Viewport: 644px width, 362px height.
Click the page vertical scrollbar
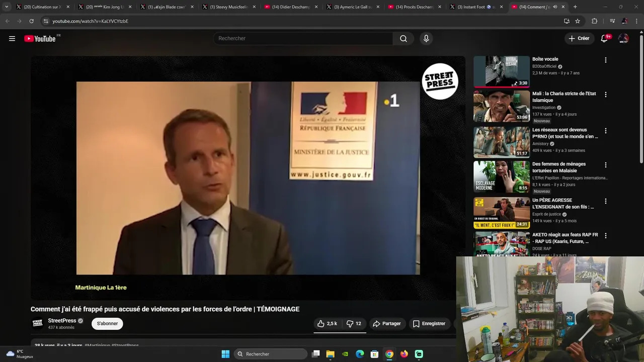[x=641, y=98]
